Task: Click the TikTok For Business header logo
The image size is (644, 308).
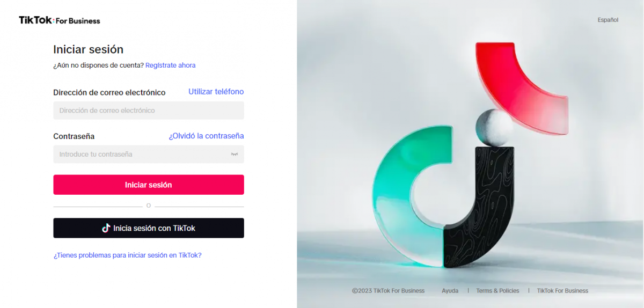Action: point(60,20)
